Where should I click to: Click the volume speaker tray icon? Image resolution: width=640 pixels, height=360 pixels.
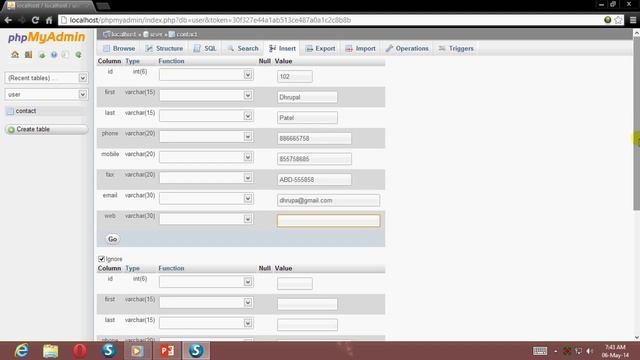pyautogui.click(x=590, y=351)
